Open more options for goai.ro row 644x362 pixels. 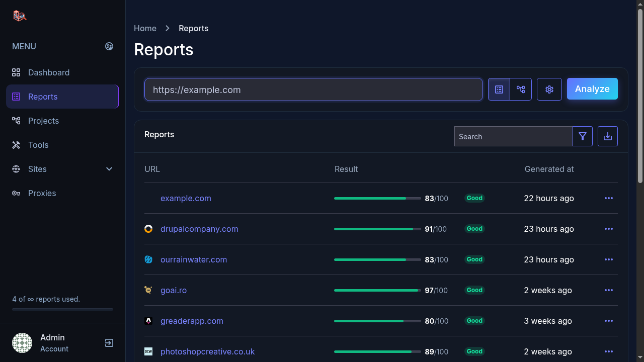click(609, 290)
